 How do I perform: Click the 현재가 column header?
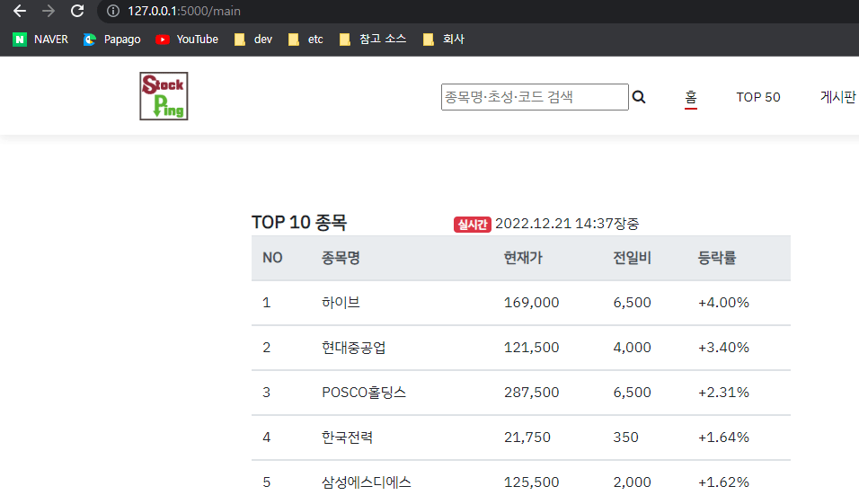click(x=523, y=258)
